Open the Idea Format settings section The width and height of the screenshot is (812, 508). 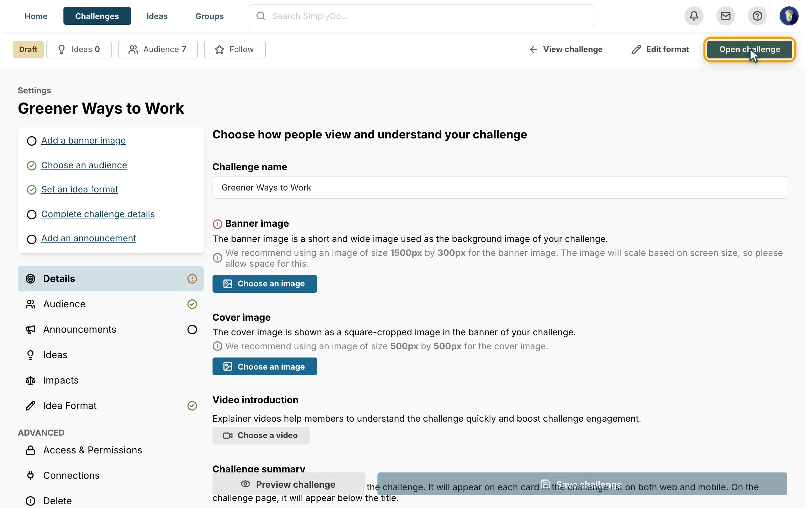click(110, 405)
